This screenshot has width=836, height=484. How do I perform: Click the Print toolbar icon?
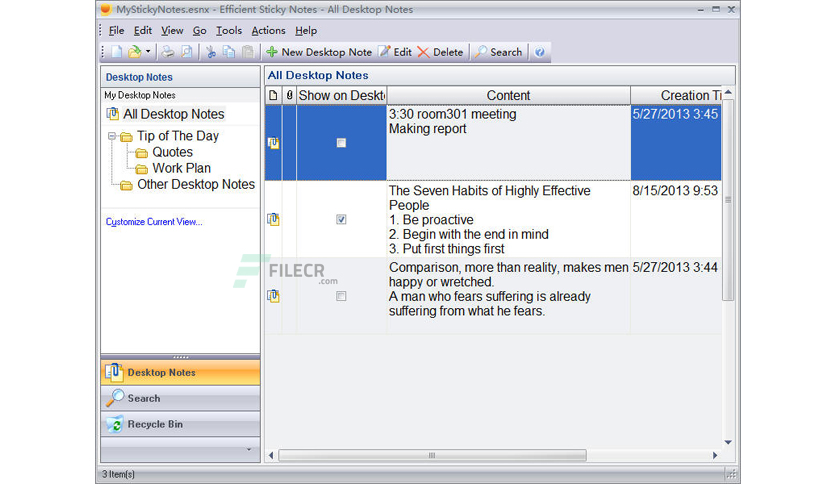pyautogui.click(x=168, y=52)
